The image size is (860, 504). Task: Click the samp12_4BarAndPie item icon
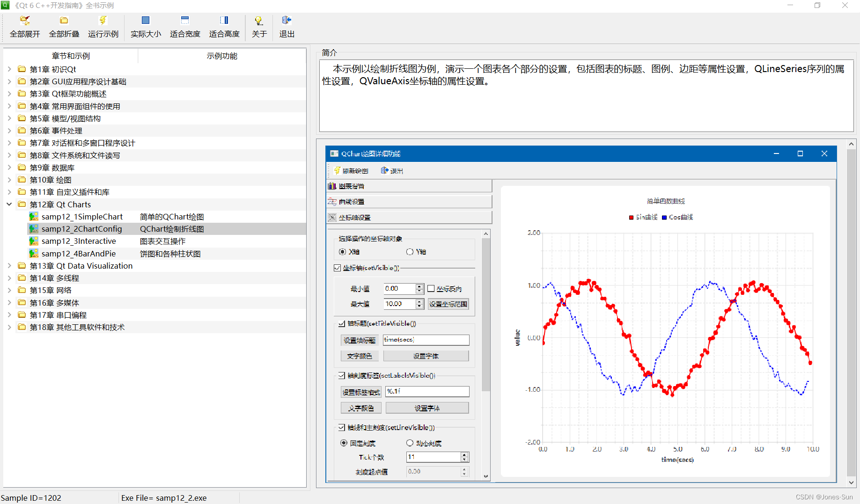(34, 253)
